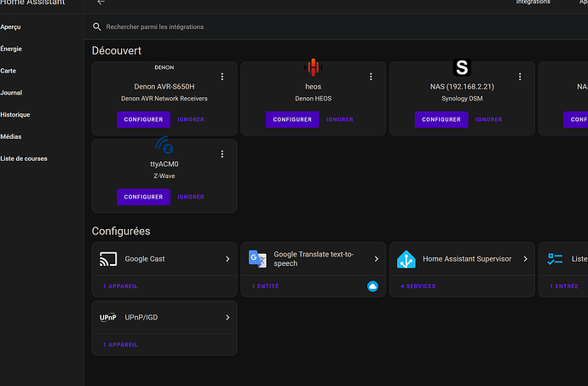Ignore the NAS (192.168.2.21) discovery
Viewport: 588px width, 386px height.
(488, 119)
